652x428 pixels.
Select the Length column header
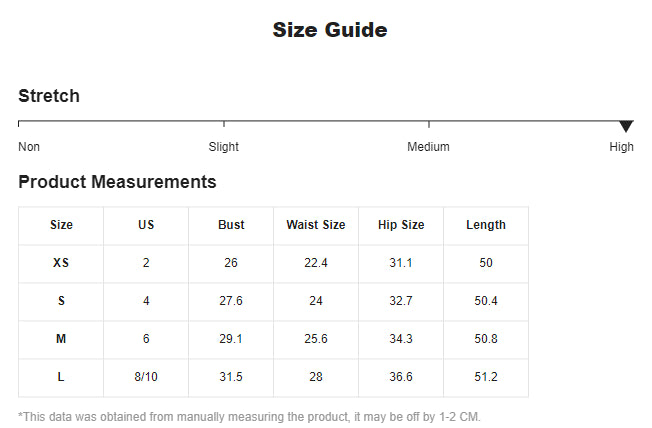pos(486,225)
